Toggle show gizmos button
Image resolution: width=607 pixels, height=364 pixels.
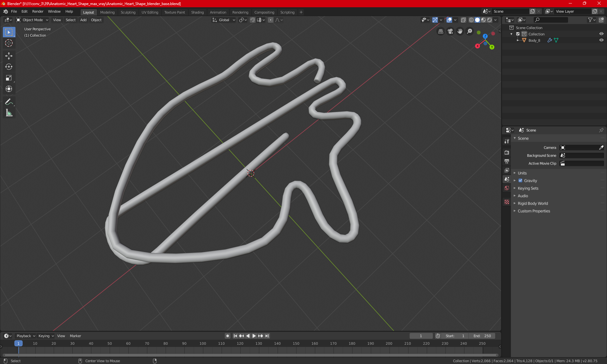[x=435, y=20]
